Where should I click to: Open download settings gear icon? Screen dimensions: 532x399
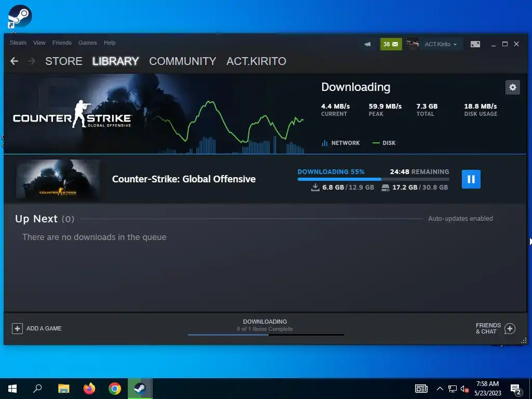click(x=512, y=87)
